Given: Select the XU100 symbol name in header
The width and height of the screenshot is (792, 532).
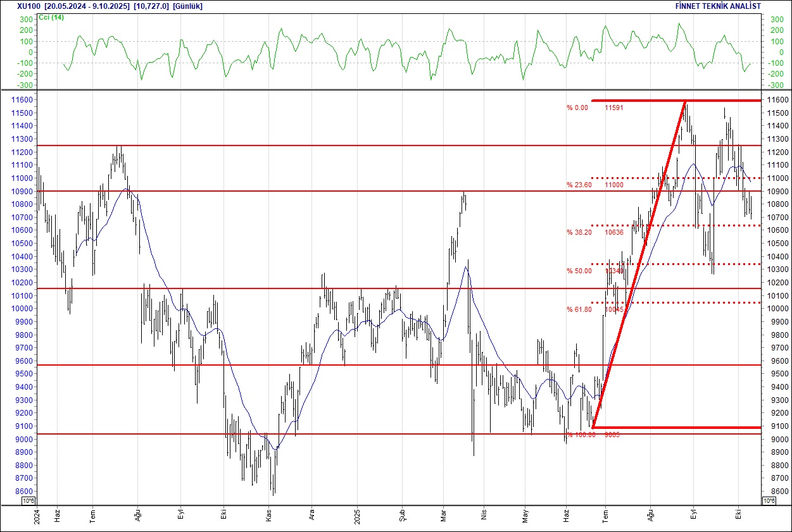Looking at the screenshot, I should pyautogui.click(x=28, y=6).
